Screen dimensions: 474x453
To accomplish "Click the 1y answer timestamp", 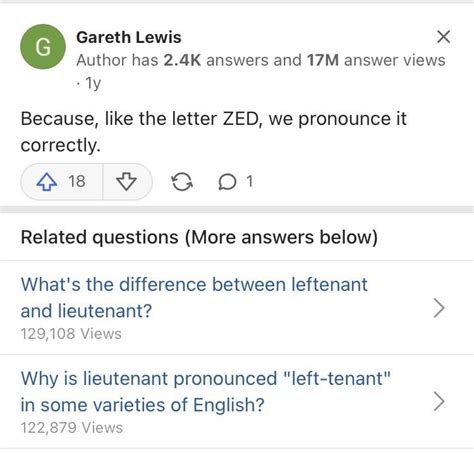I will point(89,83).
